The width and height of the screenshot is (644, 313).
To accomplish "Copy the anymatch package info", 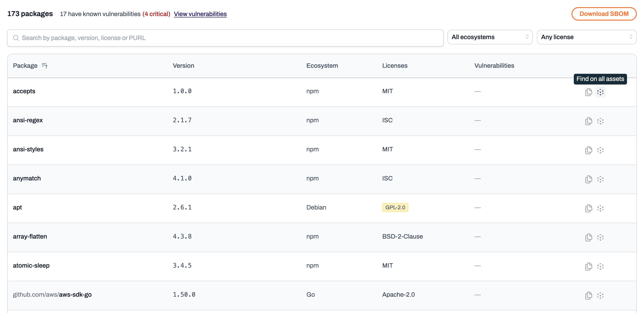I will 589,179.
